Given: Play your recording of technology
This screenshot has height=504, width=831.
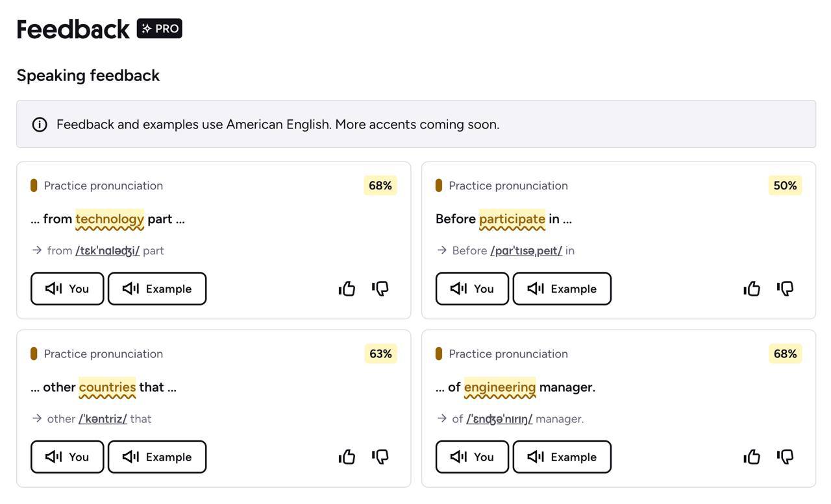Looking at the screenshot, I should coord(68,289).
